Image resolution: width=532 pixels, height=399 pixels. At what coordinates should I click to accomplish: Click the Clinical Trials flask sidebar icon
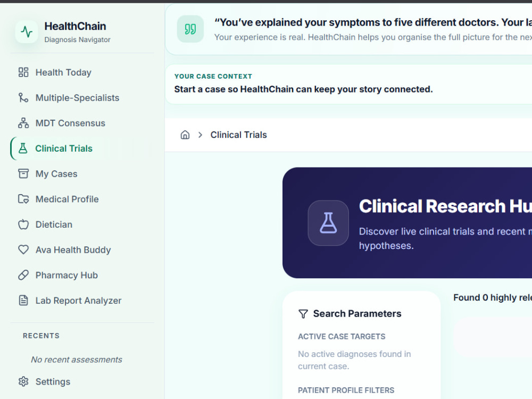(x=23, y=148)
